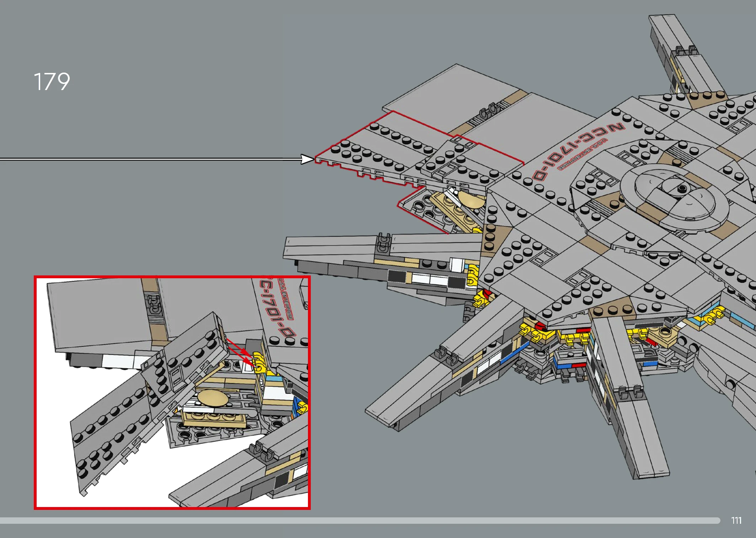The width and height of the screenshot is (756, 538).
Task: Click the tan round dish inside inset
Action: click(x=213, y=397)
